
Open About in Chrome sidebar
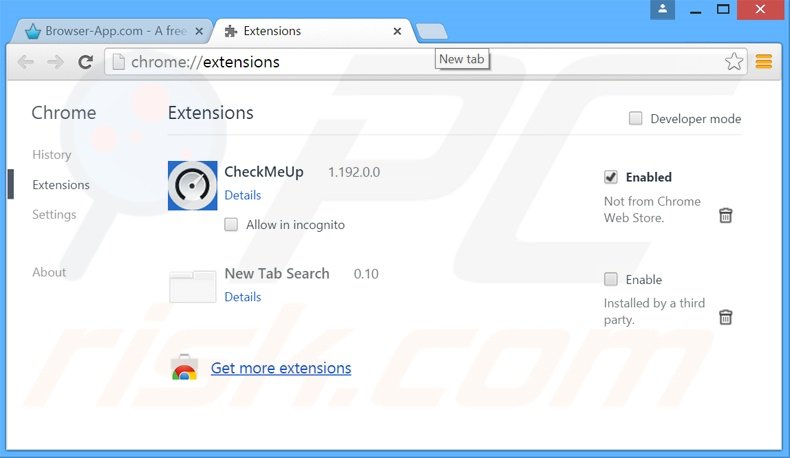(x=49, y=272)
